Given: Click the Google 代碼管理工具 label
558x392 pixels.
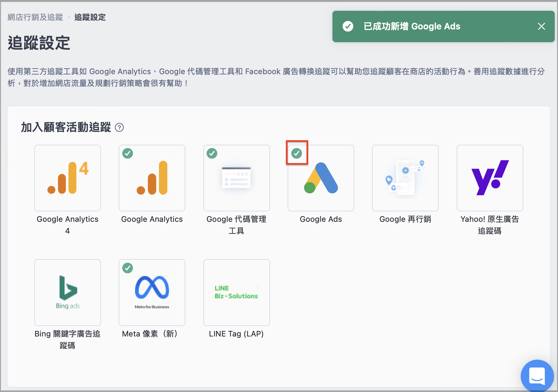Looking at the screenshot, I should 236,225.
